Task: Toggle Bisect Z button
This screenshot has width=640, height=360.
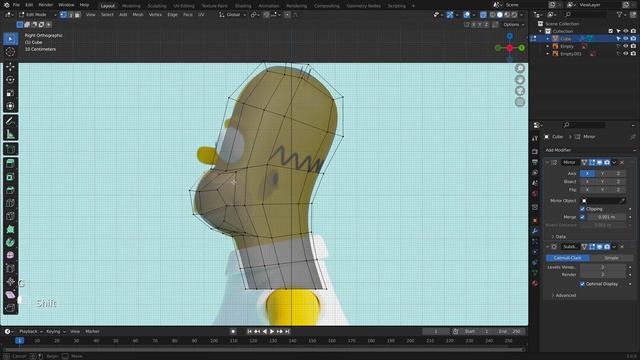Action: [618, 182]
